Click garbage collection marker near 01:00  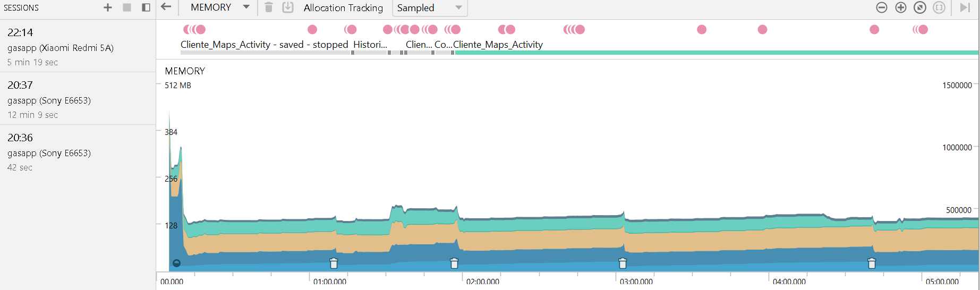pyautogui.click(x=334, y=263)
